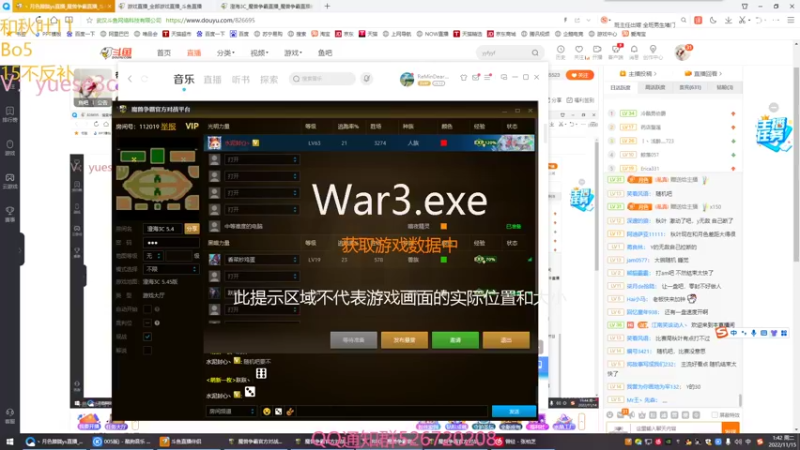
Task: Open the 周贡献 tab in the stream ranking panel
Action: (655, 88)
